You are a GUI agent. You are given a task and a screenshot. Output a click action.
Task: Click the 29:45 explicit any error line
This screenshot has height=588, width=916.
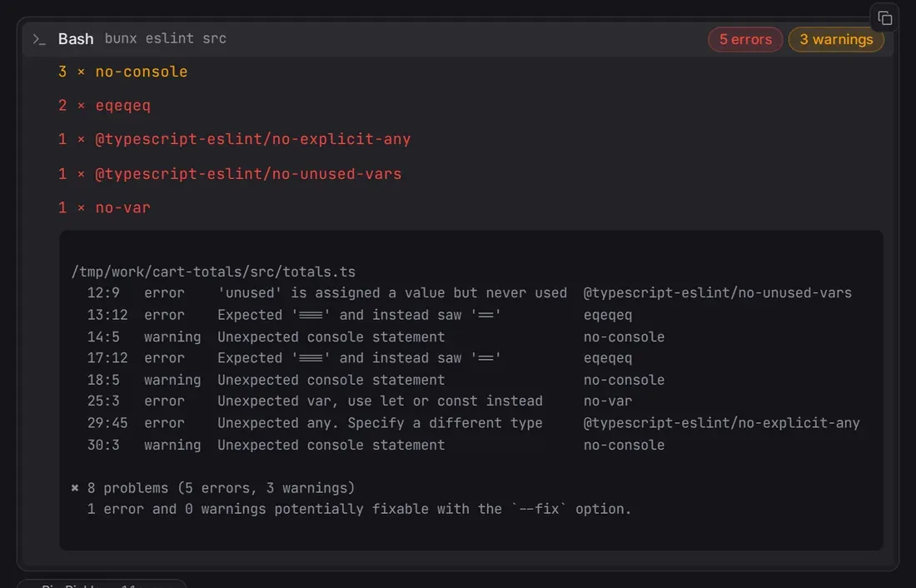pyautogui.click(x=473, y=423)
